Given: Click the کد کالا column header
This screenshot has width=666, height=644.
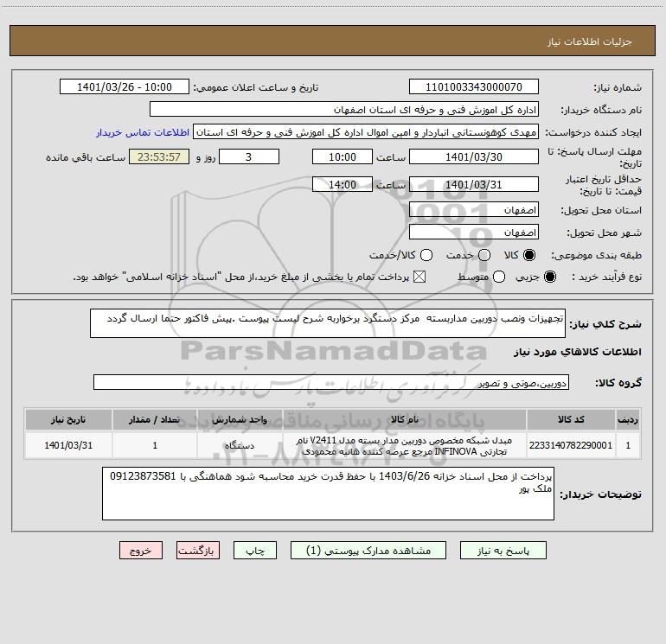Looking at the screenshot, I should [x=571, y=420].
